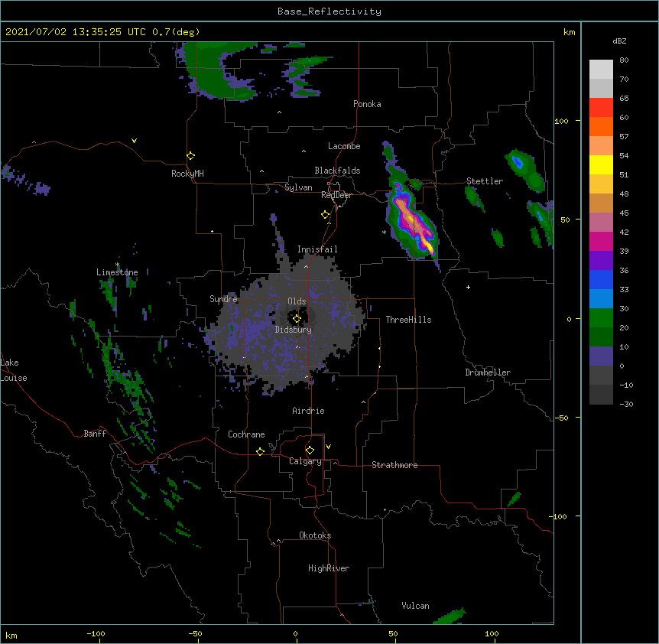Click the yellow diamond marker south of RedDeer
659x644 pixels.
[325, 215]
